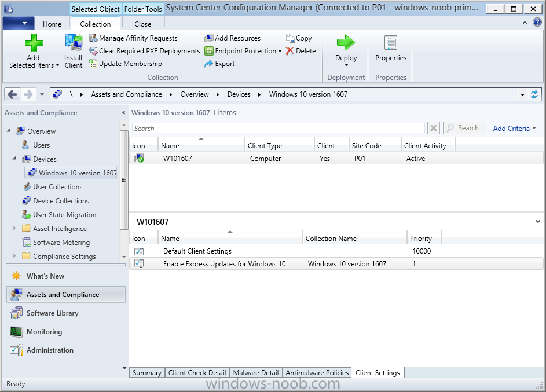
Task: Click the Default Client Settings row icon
Action: point(139,251)
